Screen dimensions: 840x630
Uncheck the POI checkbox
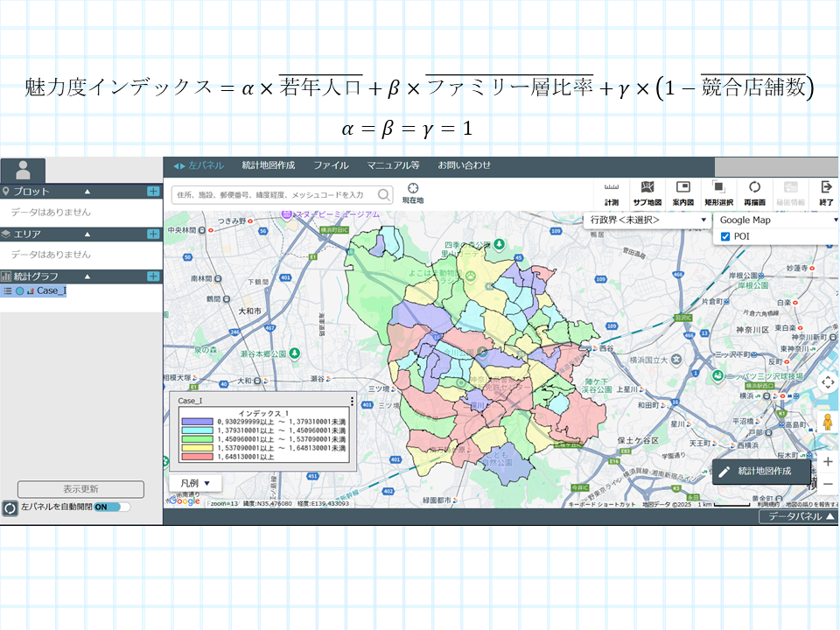tap(724, 236)
